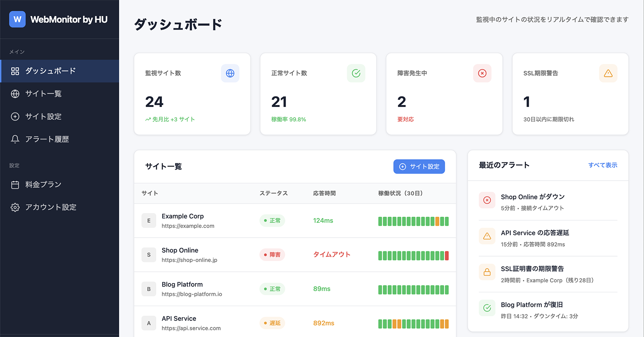The height and width of the screenshot is (337, 644).
Task: Click the Blog Platform 30-day uptime bar
Action: 413,290
